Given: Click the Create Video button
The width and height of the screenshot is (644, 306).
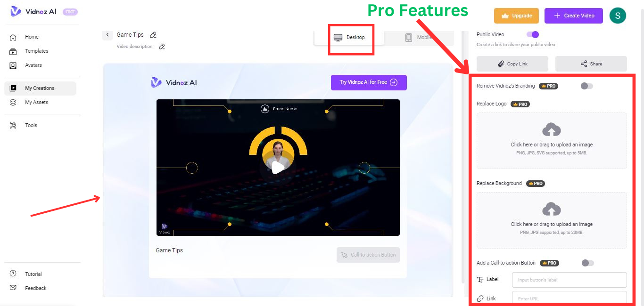Looking at the screenshot, I should pos(574,16).
